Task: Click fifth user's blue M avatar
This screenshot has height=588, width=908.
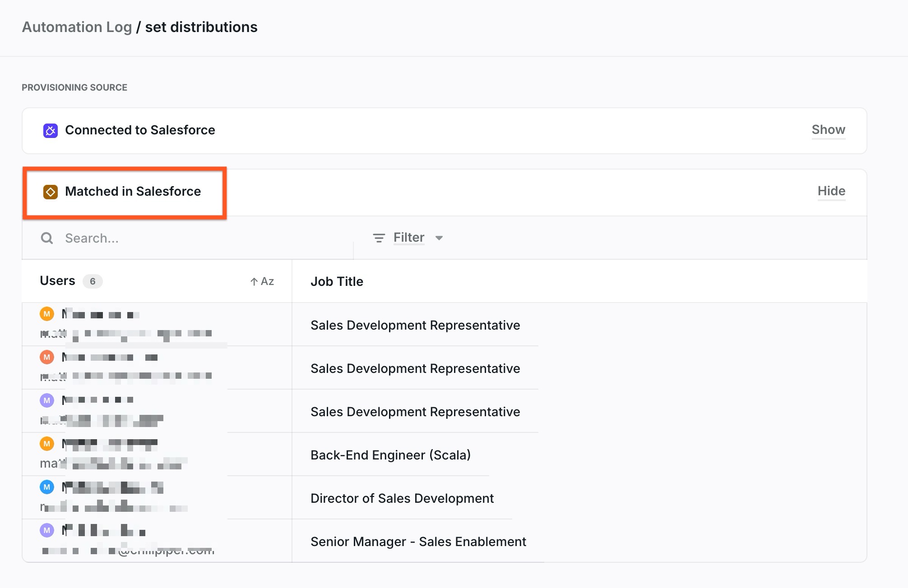Action: pyautogui.click(x=47, y=487)
